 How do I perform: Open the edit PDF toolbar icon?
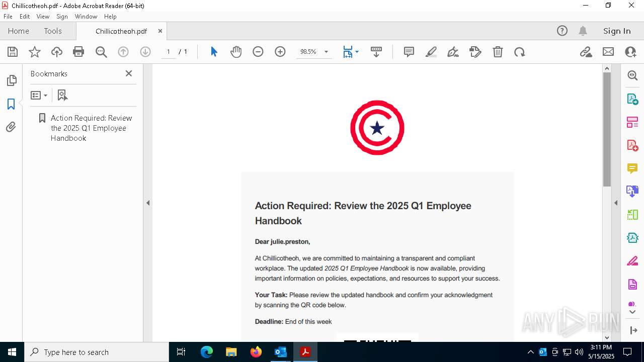pyautogui.click(x=475, y=52)
